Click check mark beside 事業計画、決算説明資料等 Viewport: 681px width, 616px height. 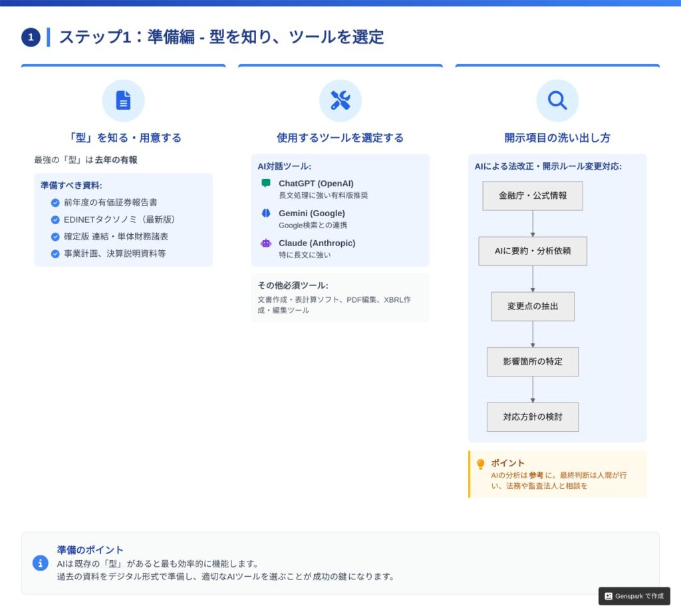tap(55, 253)
